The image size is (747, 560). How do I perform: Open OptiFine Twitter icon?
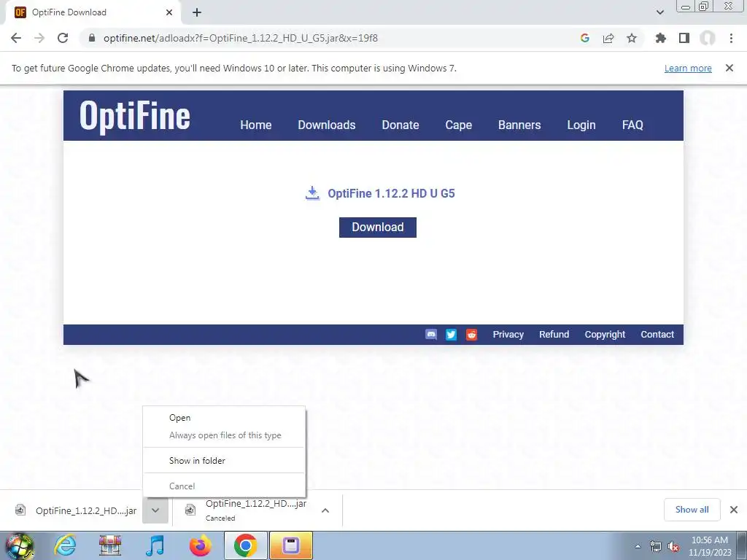[451, 335]
